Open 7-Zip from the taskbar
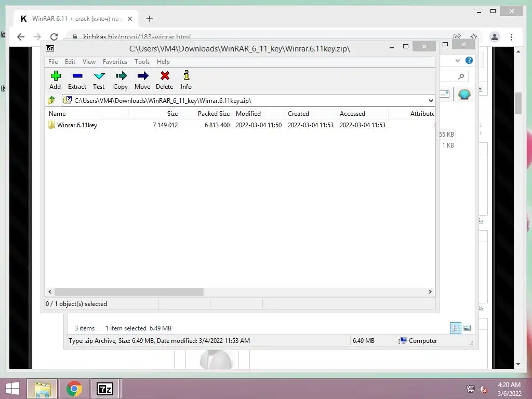Image resolution: width=532 pixels, height=399 pixels. point(105,389)
